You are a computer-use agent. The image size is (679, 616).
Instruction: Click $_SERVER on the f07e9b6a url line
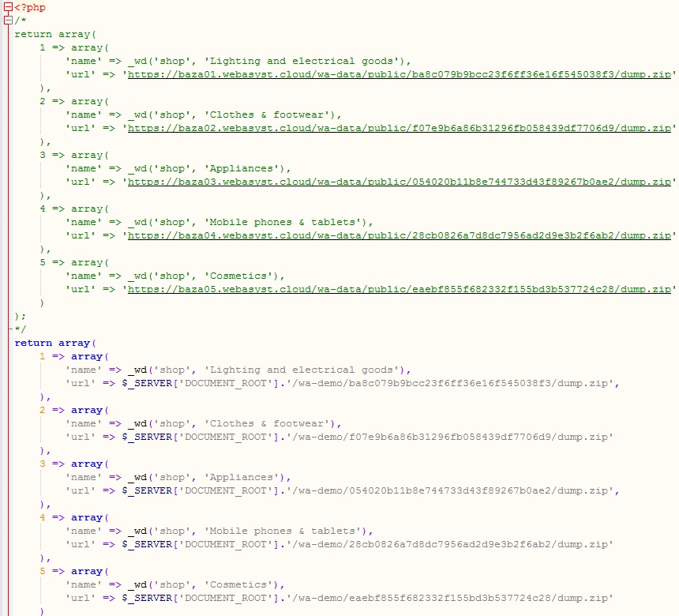(x=147, y=437)
